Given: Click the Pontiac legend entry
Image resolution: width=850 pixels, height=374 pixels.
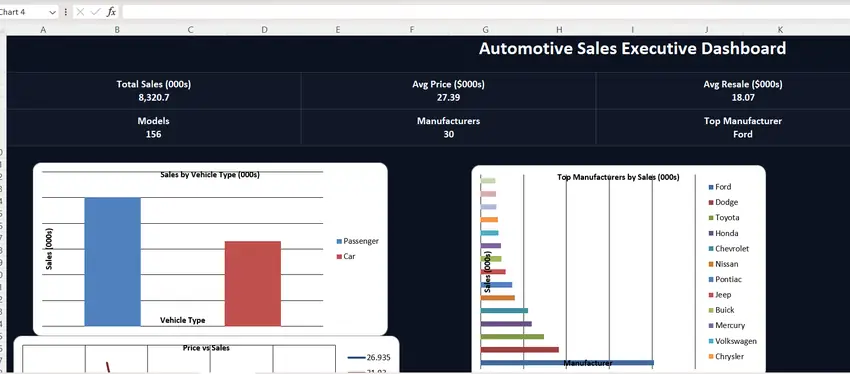Looking at the screenshot, I should [725, 279].
